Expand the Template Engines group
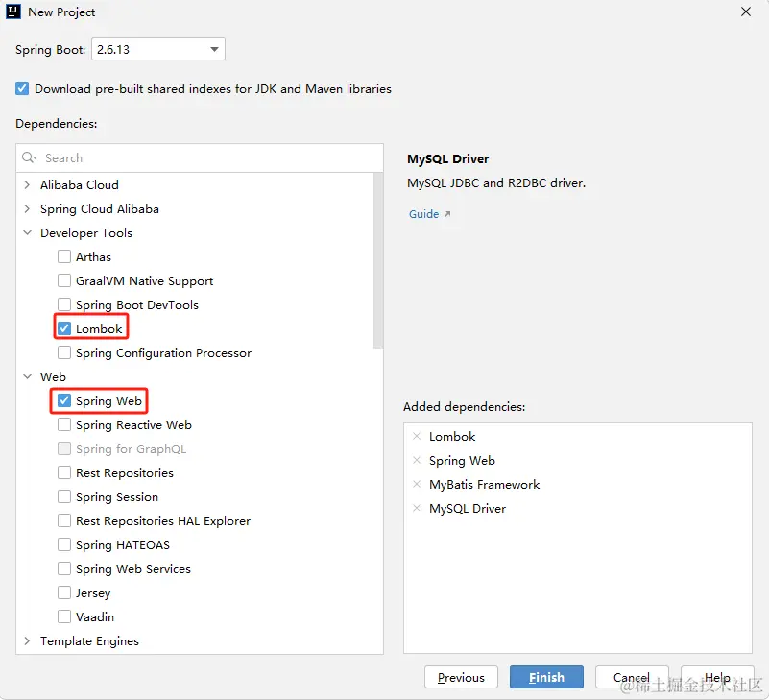 tap(27, 641)
